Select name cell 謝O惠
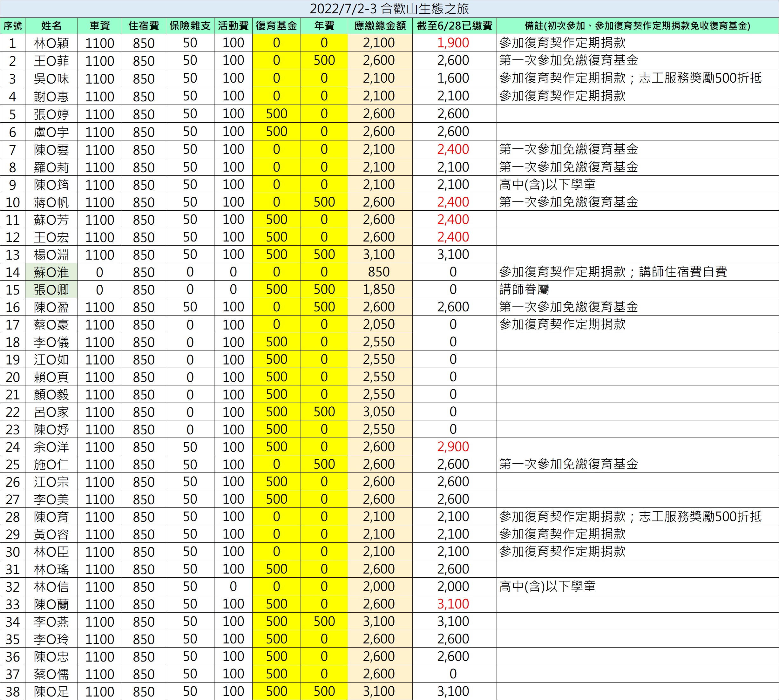The height and width of the screenshot is (700, 779). point(51,96)
